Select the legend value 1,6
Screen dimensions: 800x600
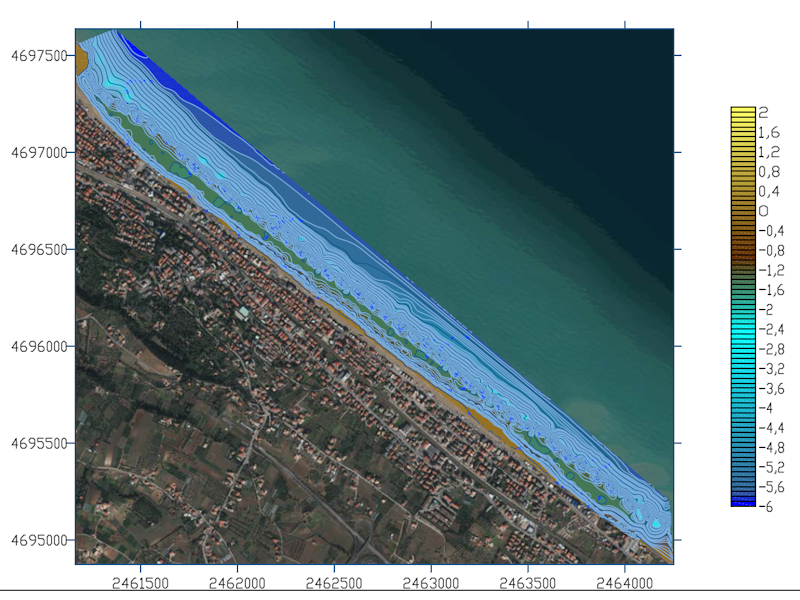pos(769,133)
